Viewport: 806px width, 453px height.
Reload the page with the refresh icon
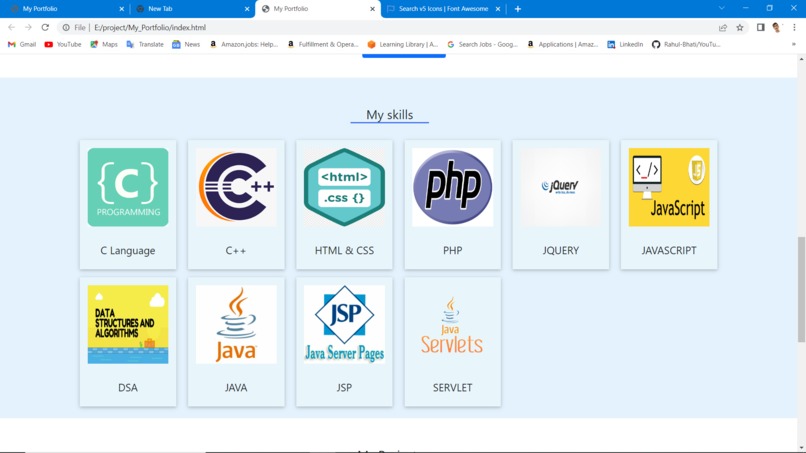pos(45,27)
